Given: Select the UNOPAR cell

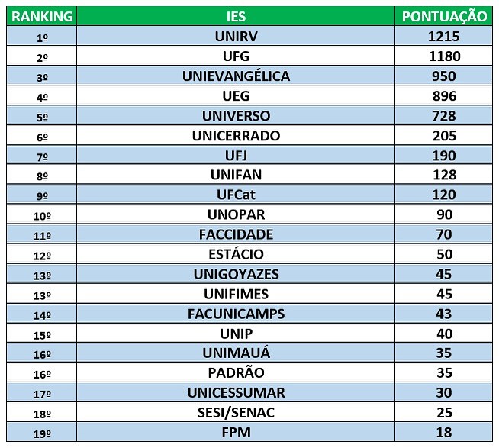Looking at the screenshot, I should click(x=236, y=214).
